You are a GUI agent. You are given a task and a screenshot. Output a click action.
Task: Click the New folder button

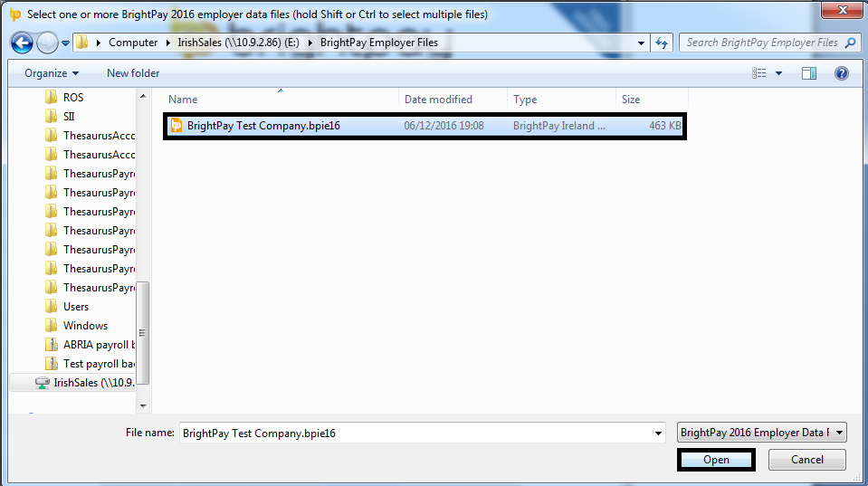133,73
